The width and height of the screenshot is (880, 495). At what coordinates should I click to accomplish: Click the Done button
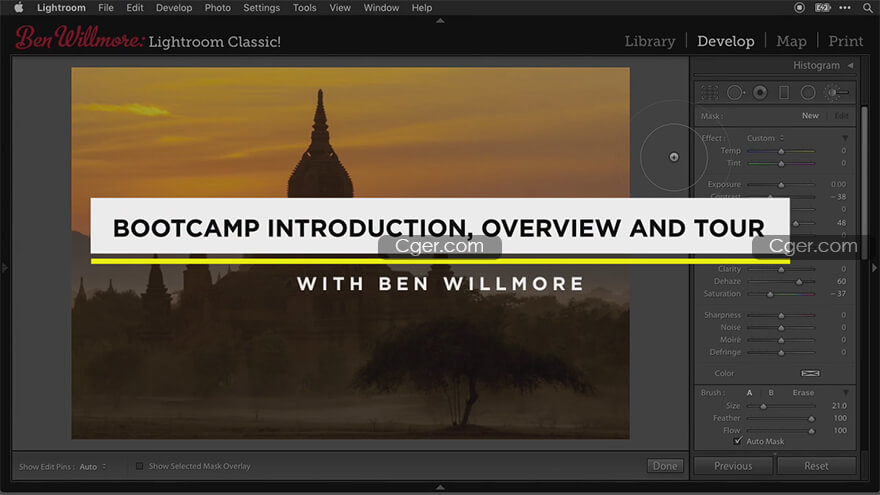coord(665,466)
